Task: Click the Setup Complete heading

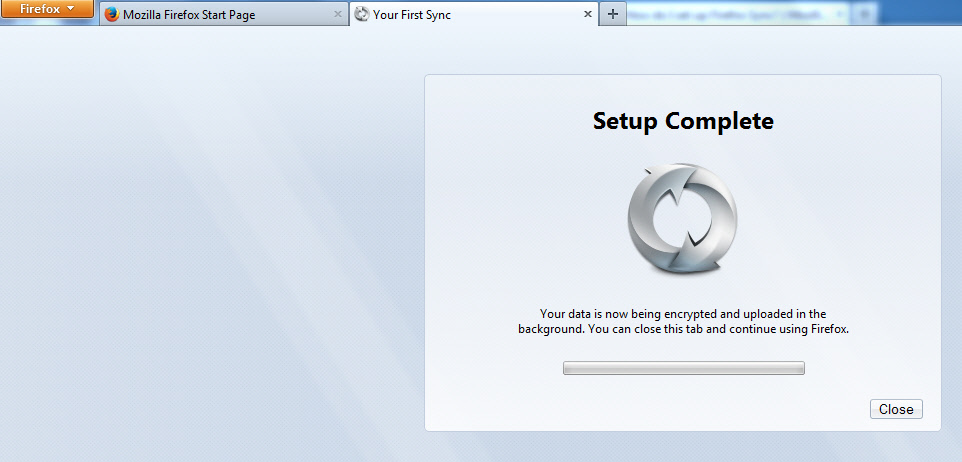Action: pos(683,121)
